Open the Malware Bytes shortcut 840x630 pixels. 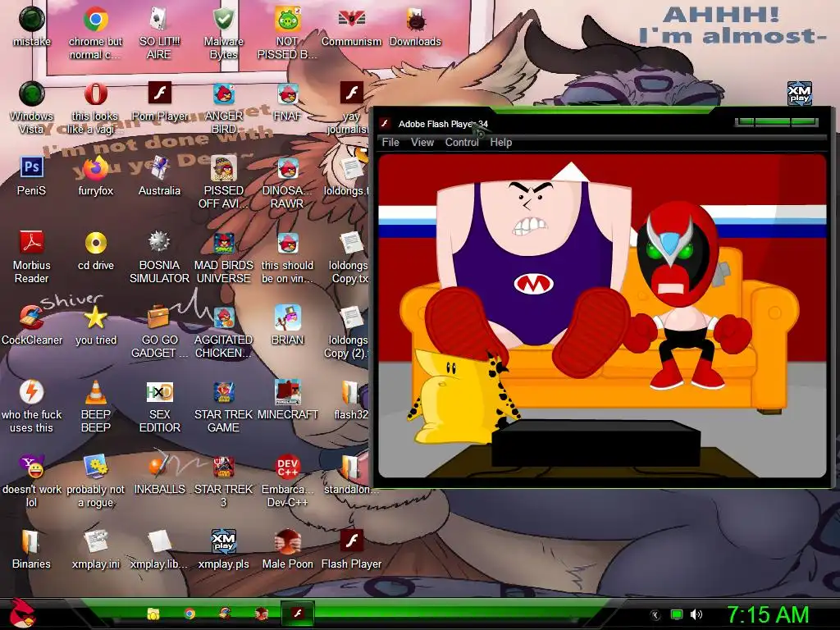pyautogui.click(x=223, y=33)
